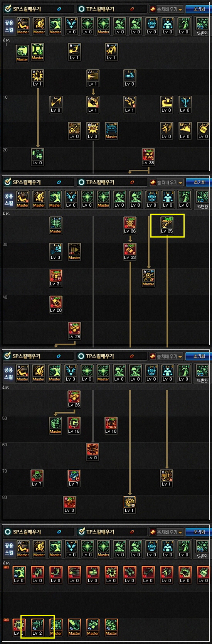Select the red Lv 38 skill icon
212x644 pixels.
tap(148, 157)
